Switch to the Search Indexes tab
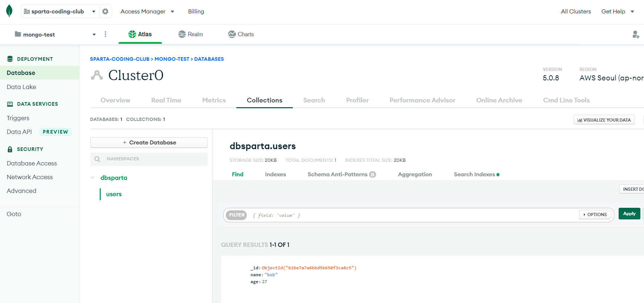 pos(476,174)
